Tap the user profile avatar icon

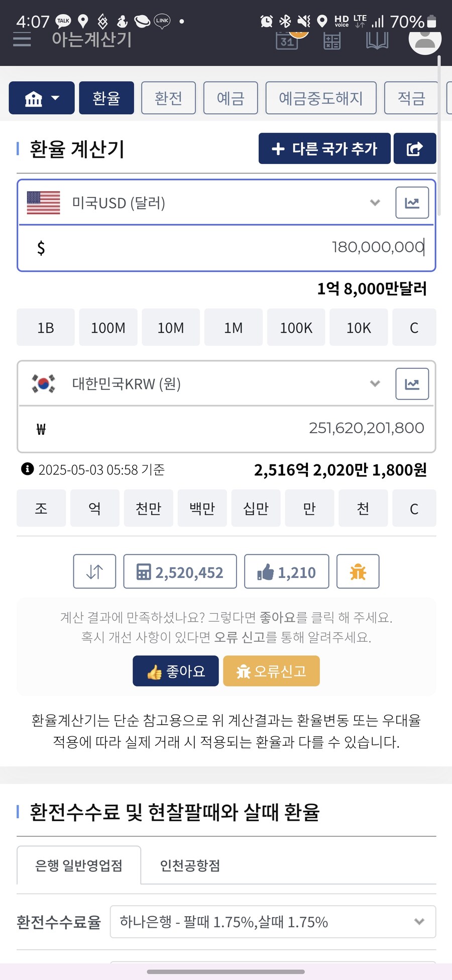point(425,39)
